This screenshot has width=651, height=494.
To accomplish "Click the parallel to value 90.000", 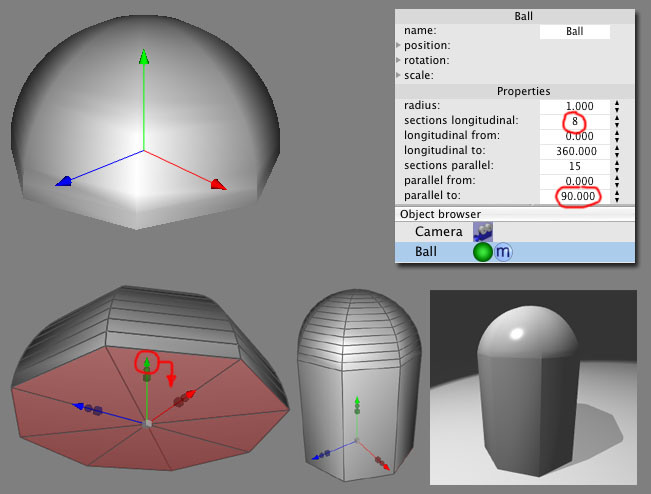I will point(578,196).
